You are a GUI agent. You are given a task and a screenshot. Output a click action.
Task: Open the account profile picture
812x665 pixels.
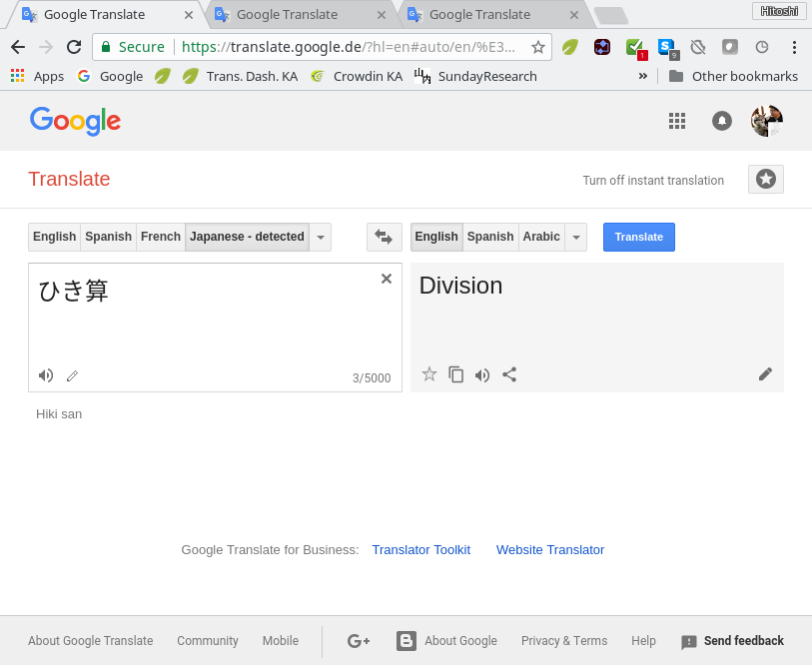[767, 121]
